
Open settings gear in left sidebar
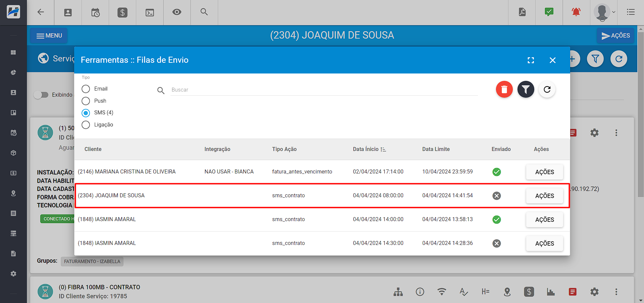click(x=13, y=274)
